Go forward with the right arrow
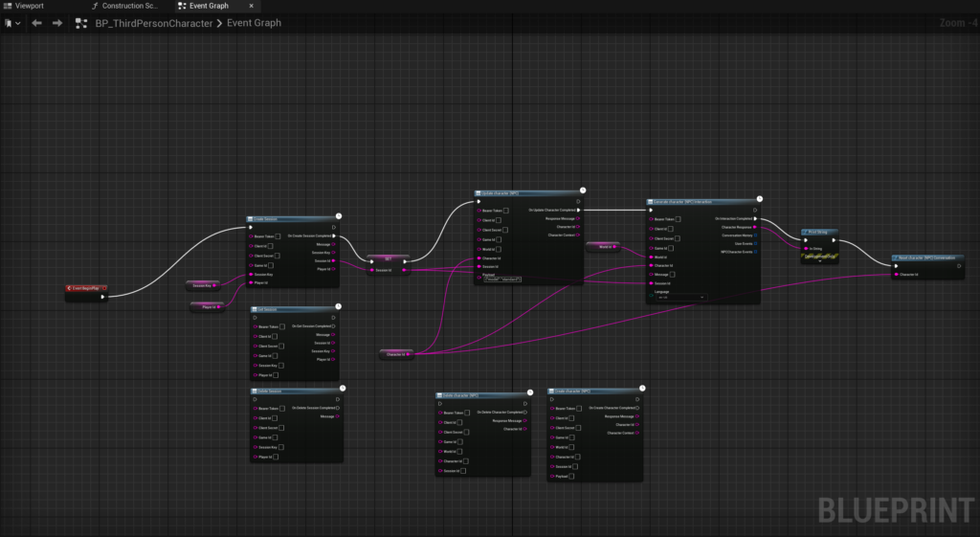The height and width of the screenshot is (537, 980). pyautogui.click(x=57, y=23)
